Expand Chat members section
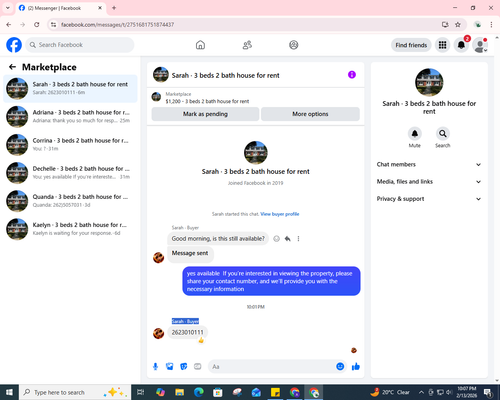The width and height of the screenshot is (500, 400). click(x=429, y=165)
